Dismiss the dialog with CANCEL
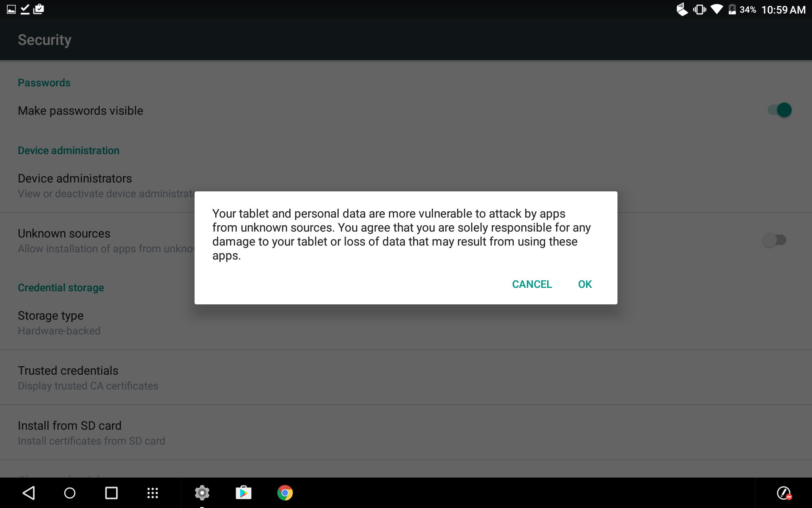The width and height of the screenshot is (812, 508). (532, 284)
